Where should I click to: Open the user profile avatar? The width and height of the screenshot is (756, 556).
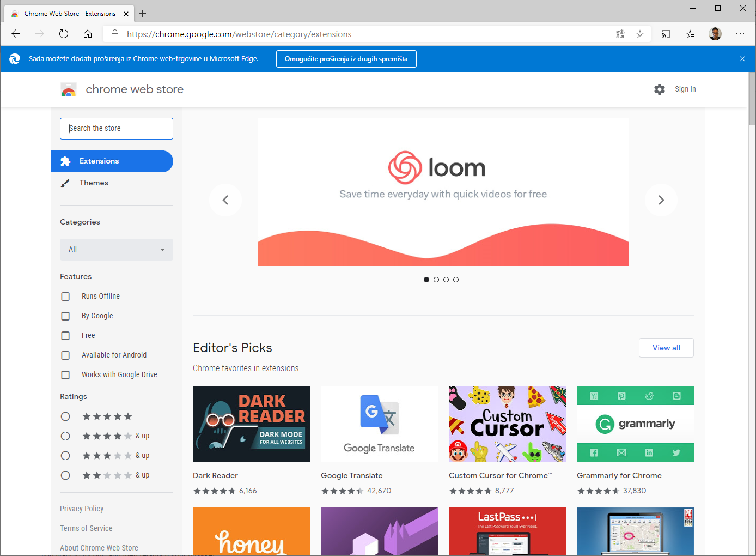tap(715, 34)
